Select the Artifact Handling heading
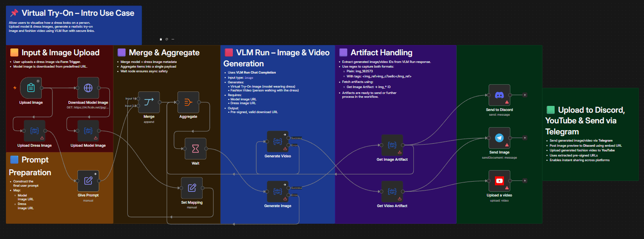 [x=381, y=53]
